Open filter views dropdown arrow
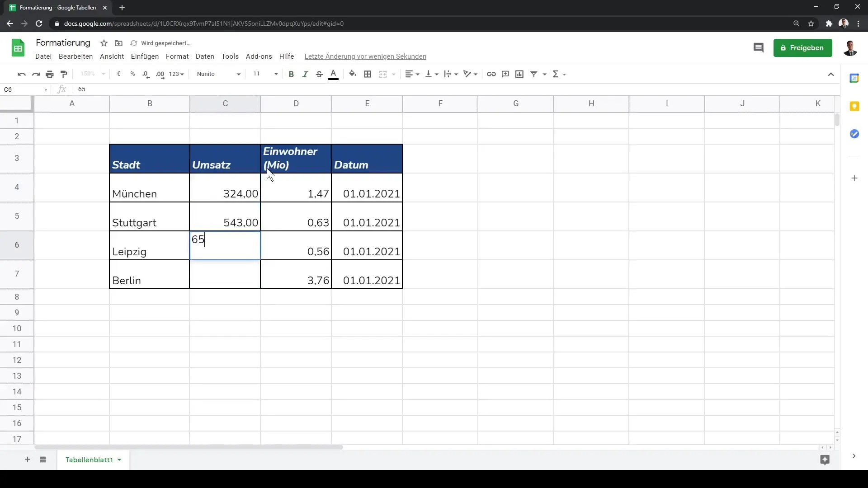The width and height of the screenshot is (868, 488). tap(544, 74)
